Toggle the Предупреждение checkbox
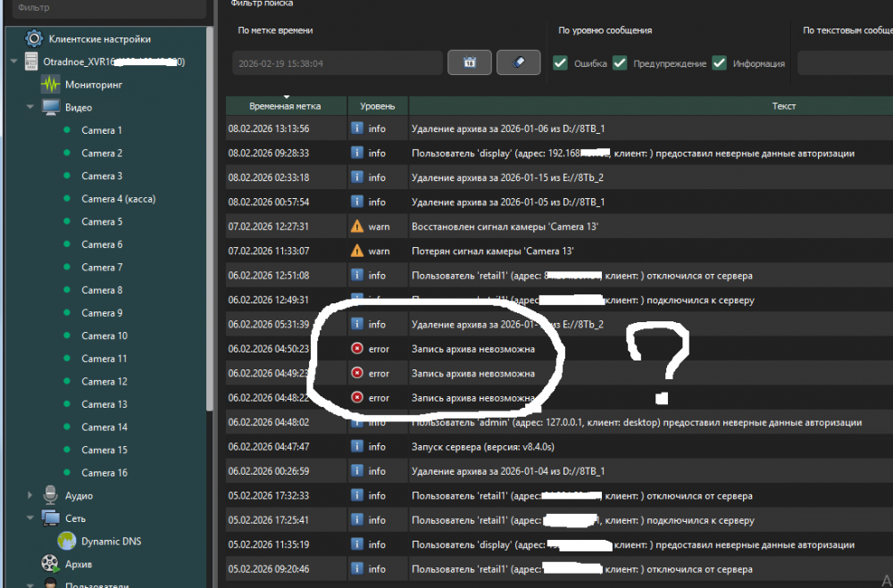The width and height of the screenshot is (893, 588). tap(620, 63)
